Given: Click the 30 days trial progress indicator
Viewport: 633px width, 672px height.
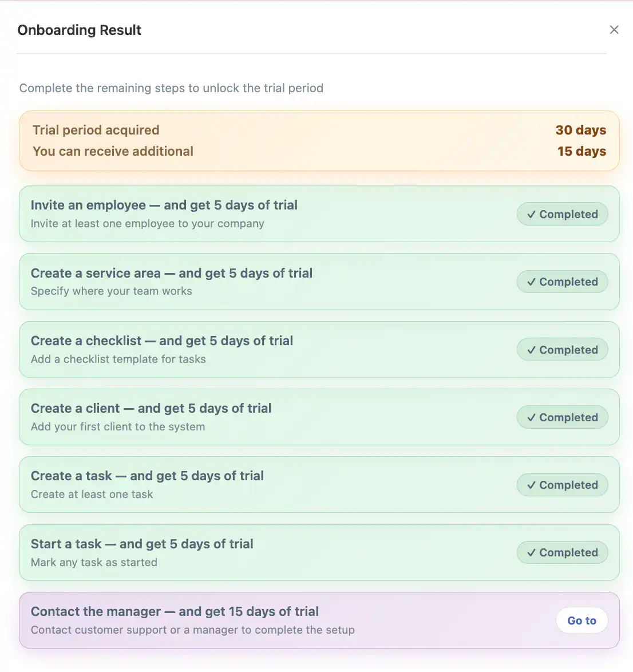Looking at the screenshot, I should point(581,130).
